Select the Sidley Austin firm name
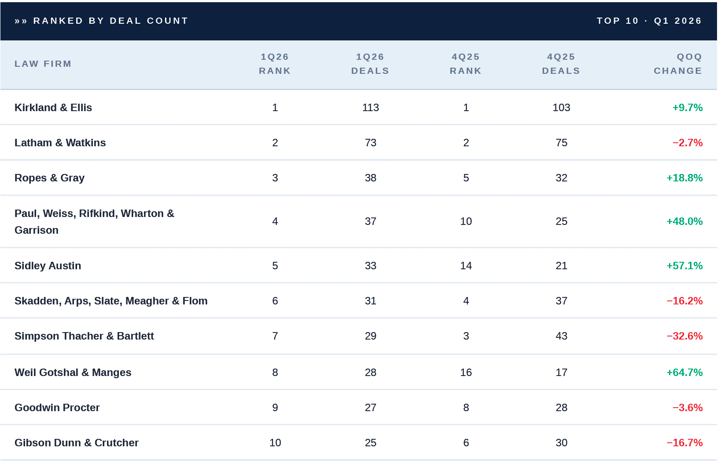Screen dimensions: 721x463 click(x=48, y=266)
